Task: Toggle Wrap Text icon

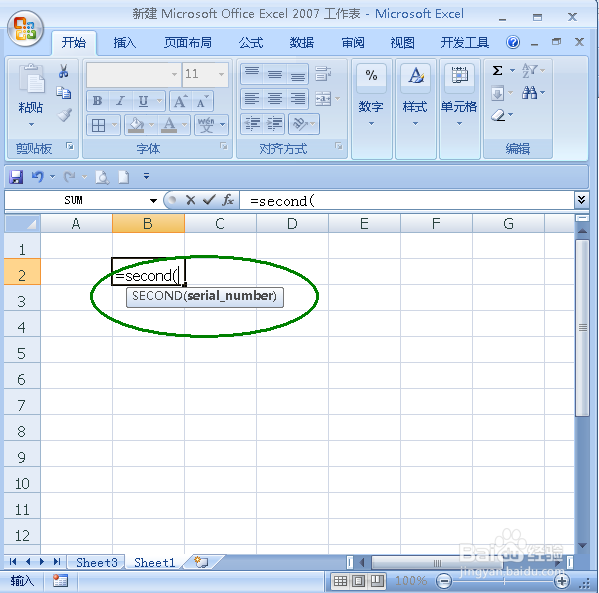Action: pos(323,73)
